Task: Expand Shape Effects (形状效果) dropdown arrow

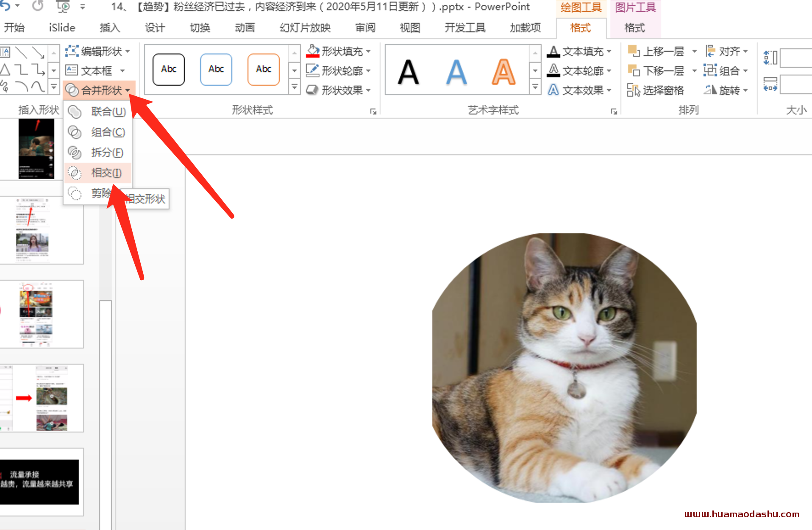Action: [368, 90]
